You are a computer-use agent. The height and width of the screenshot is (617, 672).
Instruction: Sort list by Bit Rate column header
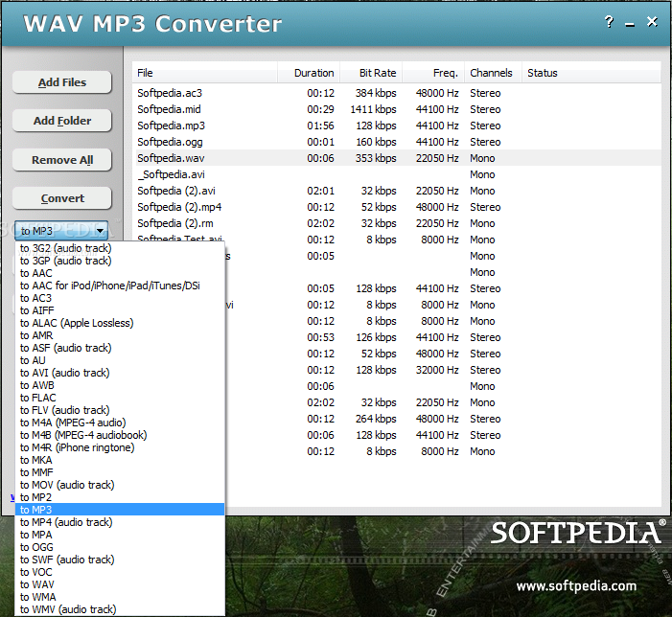(371, 73)
